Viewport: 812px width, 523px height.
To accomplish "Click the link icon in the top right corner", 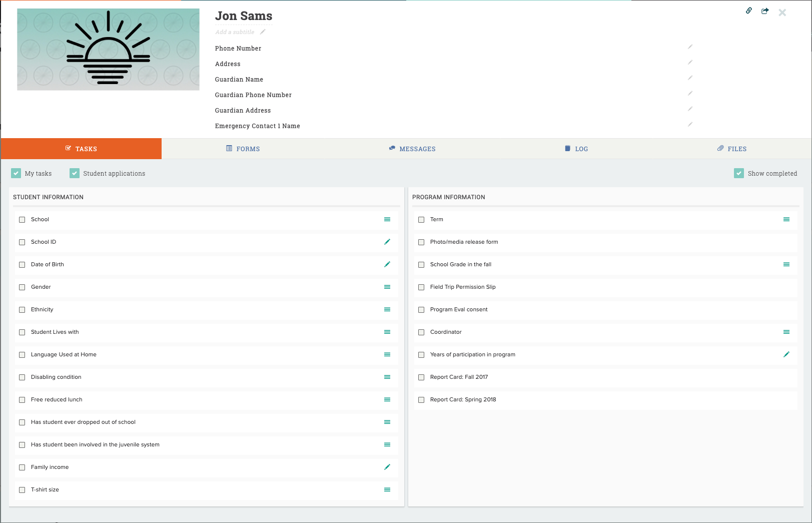I will click(x=748, y=10).
